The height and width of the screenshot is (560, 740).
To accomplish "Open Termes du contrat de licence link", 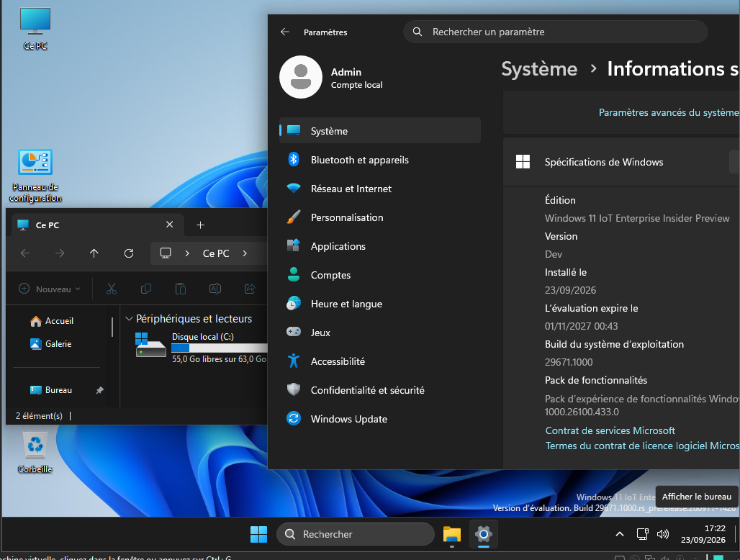I will tap(642, 446).
